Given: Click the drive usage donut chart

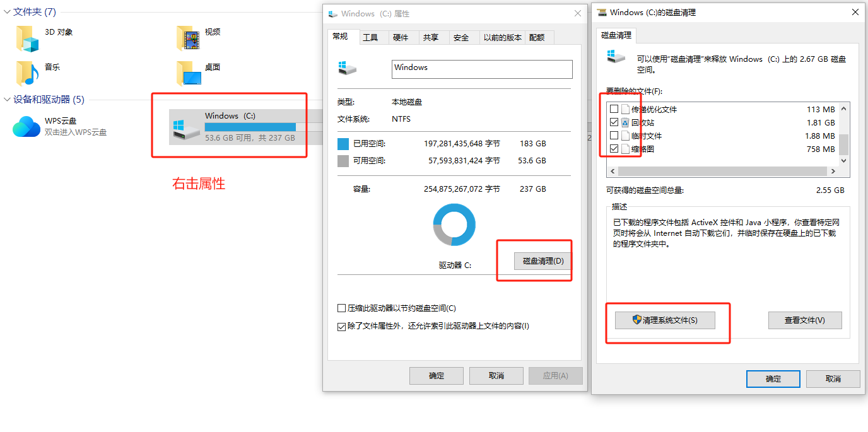Looking at the screenshot, I should 454,225.
